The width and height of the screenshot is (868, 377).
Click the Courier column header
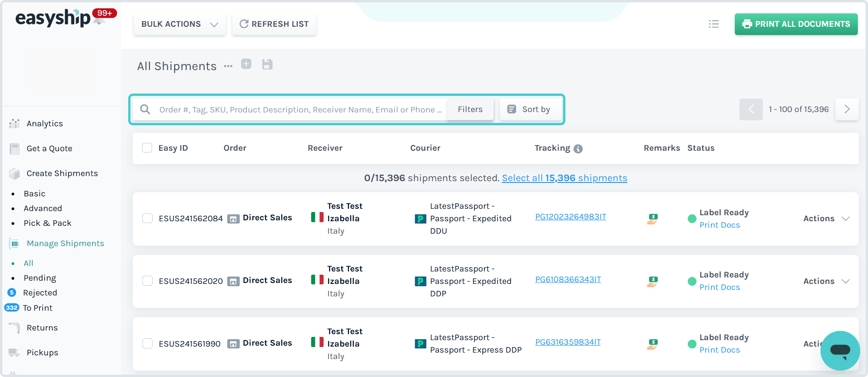click(425, 148)
